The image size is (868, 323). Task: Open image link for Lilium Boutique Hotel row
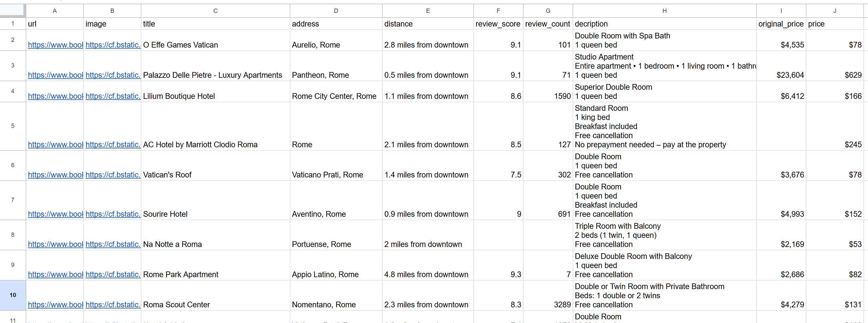point(113,96)
